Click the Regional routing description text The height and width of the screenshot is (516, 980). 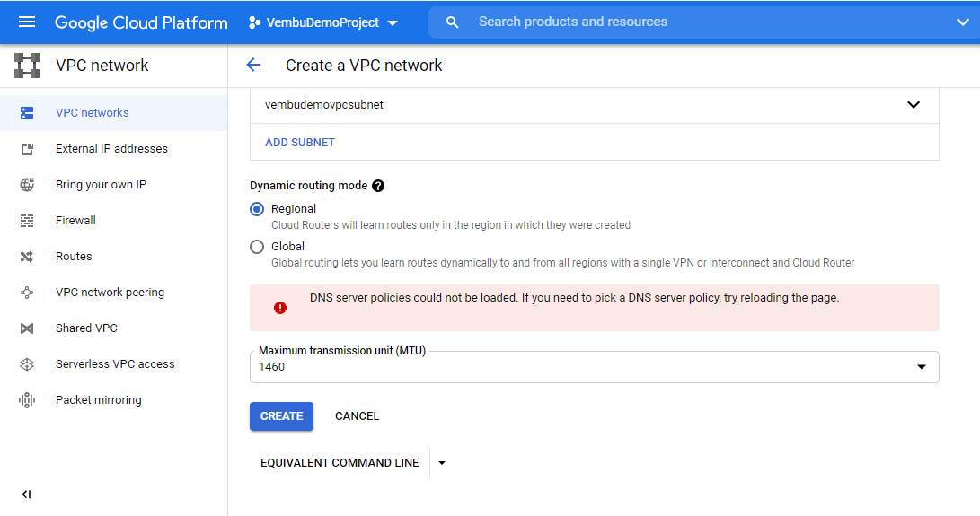click(x=451, y=225)
